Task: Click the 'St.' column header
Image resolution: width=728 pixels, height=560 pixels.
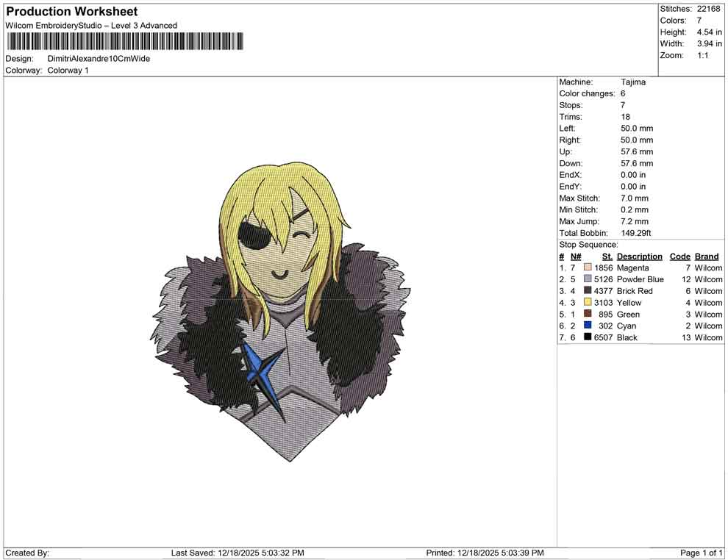Action: pyautogui.click(x=607, y=256)
